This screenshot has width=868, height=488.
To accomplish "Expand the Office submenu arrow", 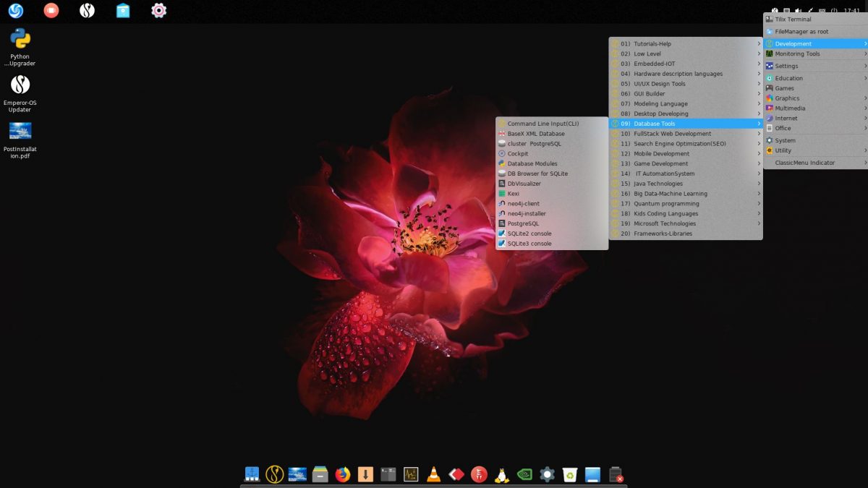I will [x=865, y=129].
